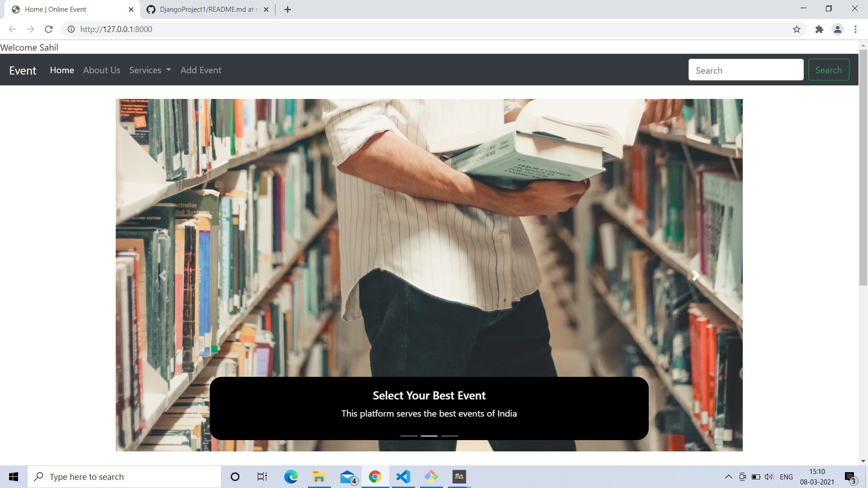Viewport: 868px width, 488px height.
Task: Open the About Us nav item
Action: (x=102, y=70)
